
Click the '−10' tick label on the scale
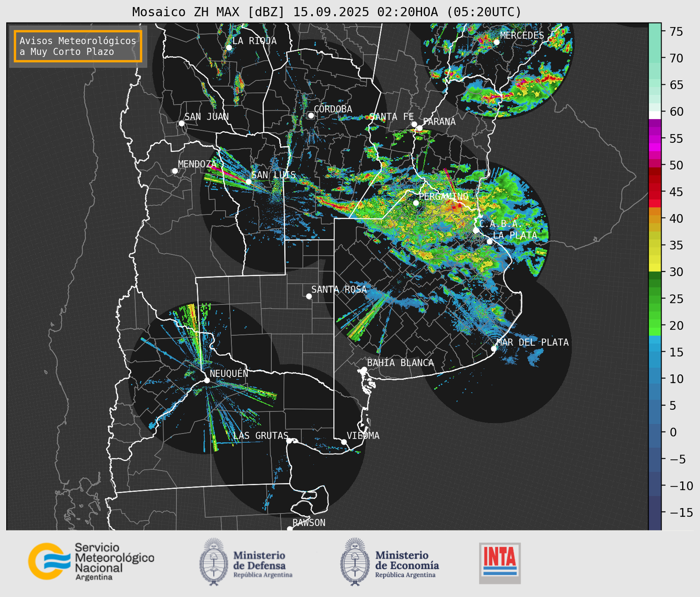[681, 486]
